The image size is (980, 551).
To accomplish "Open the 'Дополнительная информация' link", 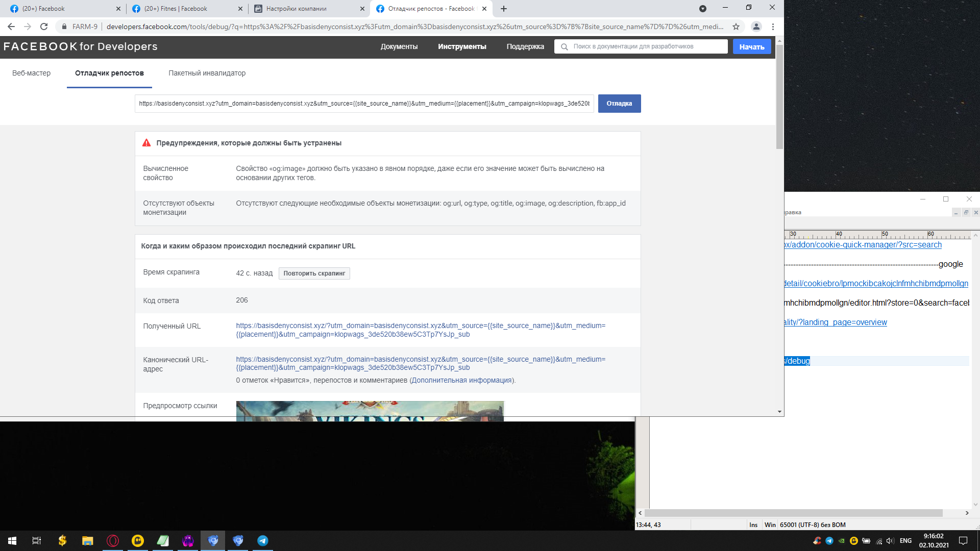I will coord(461,380).
